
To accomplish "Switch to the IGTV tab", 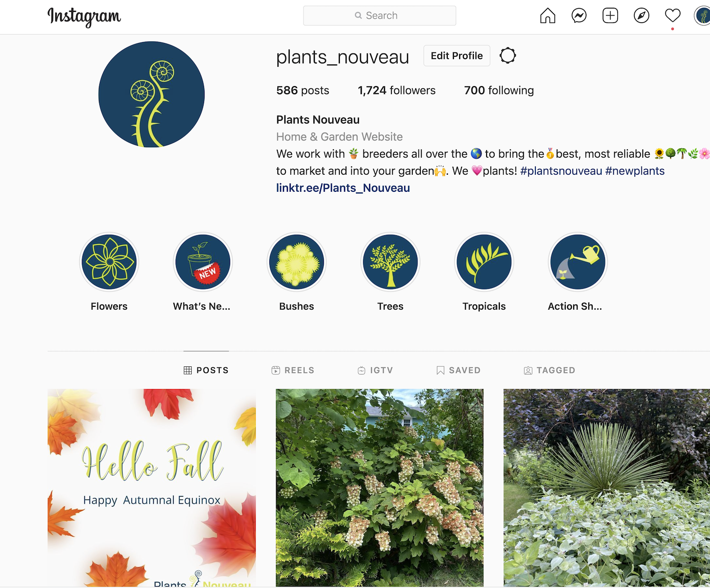I will pyautogui.click(x=375, y=370).
